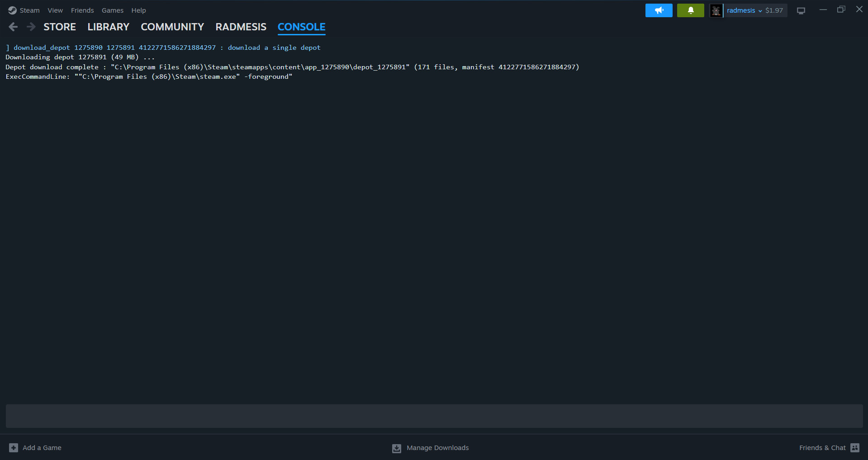Open the View menu
The width and height of the screenshot is (868, 460).
[x=55, y=10]
